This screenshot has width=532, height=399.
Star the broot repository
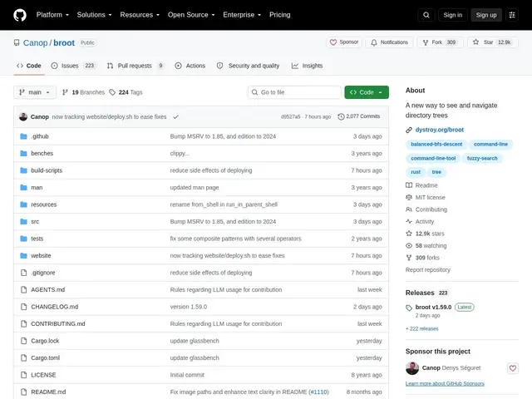coord(493,42)
